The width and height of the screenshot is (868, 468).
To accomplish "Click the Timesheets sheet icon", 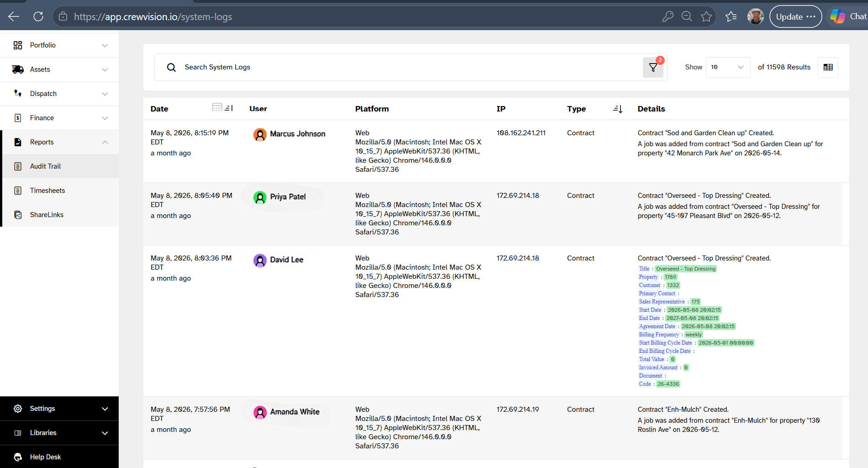I will point(18,191).
